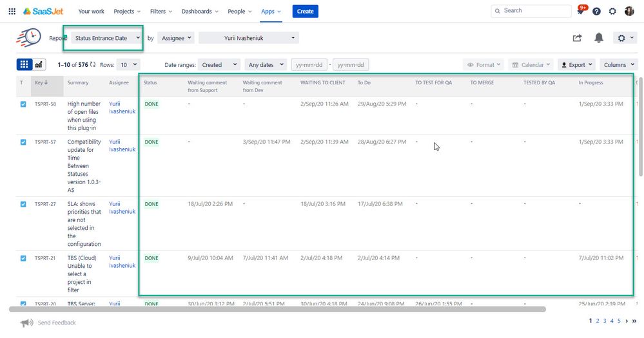Open the Assignee grouping dropdown
This screenshot has height=338, width=644.
(176, 38)
